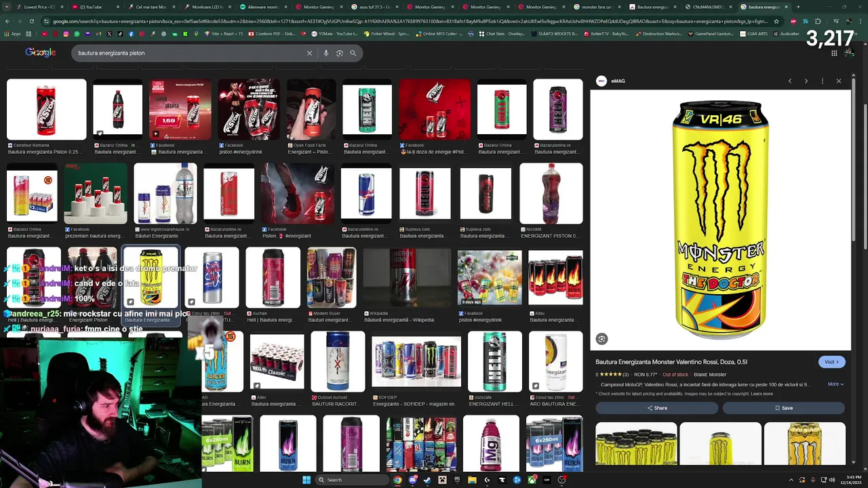Show hidden system tray icons
This screenshot has width=868, height=488.
coord(791,480)
